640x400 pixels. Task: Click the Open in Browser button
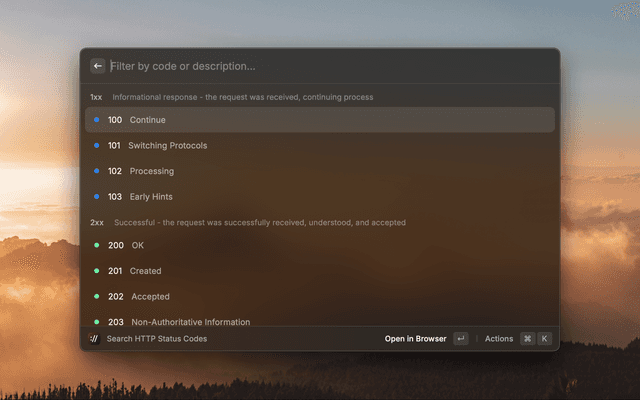[415, 339]
